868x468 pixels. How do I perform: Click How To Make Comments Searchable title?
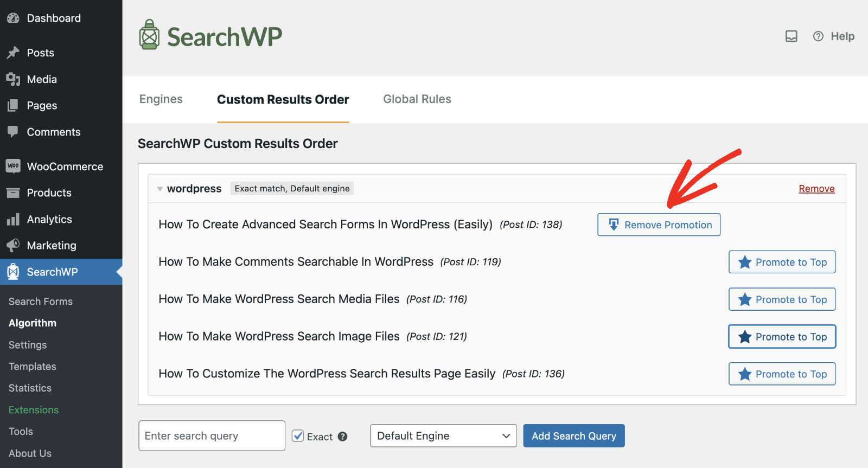[296, 262]
